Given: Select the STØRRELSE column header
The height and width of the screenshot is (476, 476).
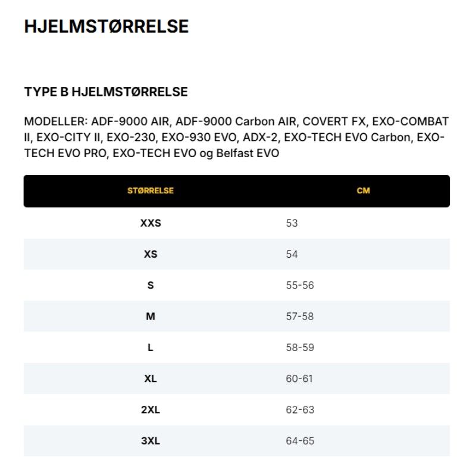Looking at the screenshot, I should click(x=151, y=191).
